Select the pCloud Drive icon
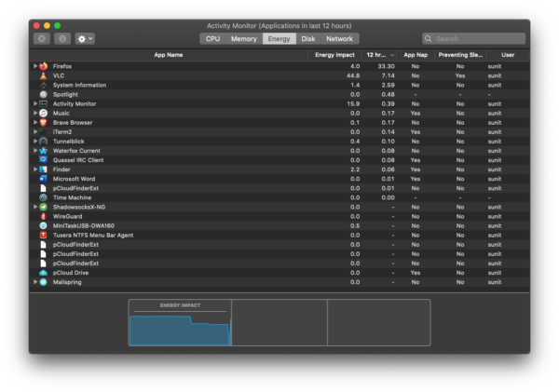559x392 pixels. point(44,273)
